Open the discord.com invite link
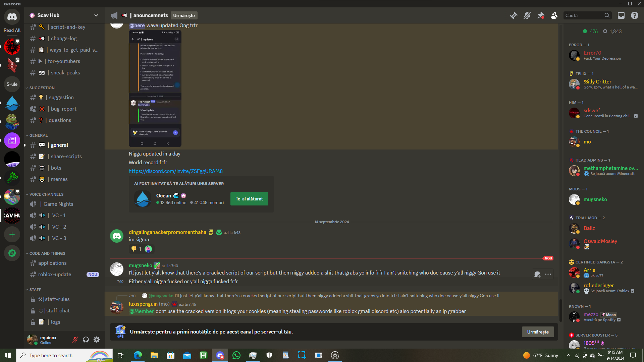 coord(176,171)
